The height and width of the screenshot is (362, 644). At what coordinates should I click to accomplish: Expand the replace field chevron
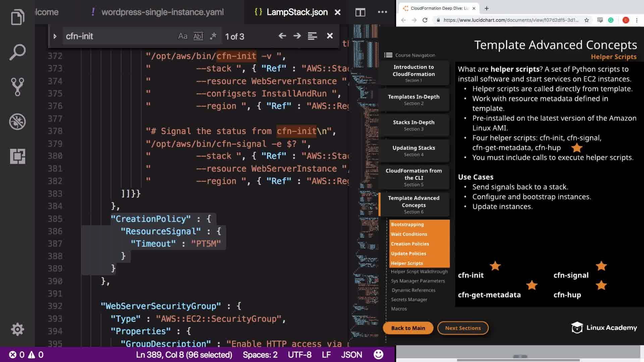[x=55, y=36]
